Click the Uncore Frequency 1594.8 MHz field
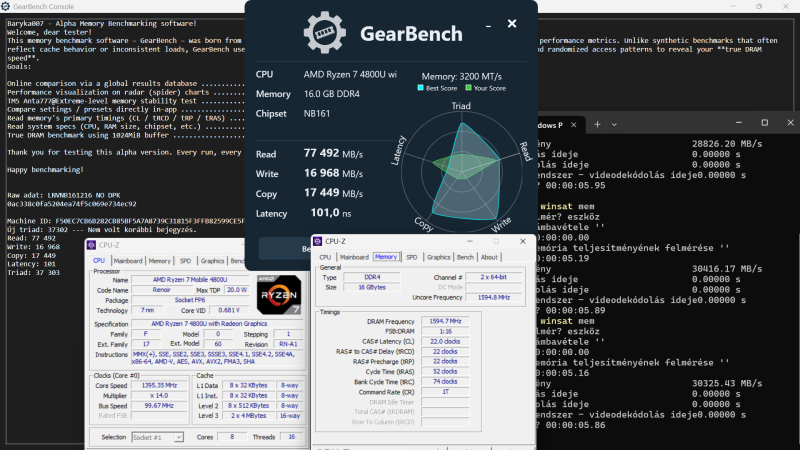 point(493,297)
